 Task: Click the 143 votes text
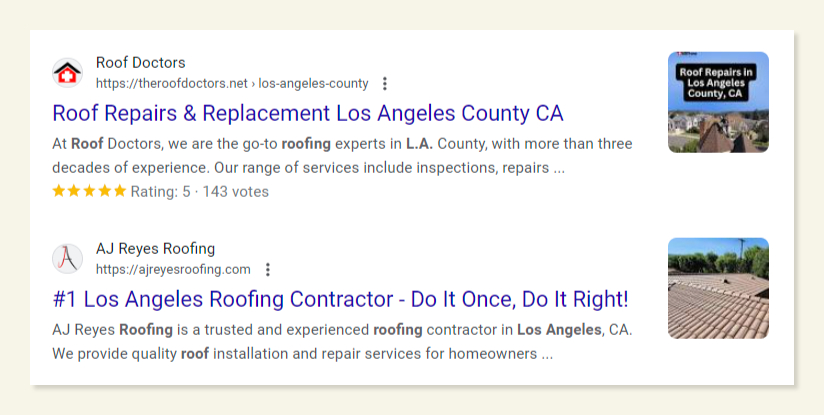[x=236, y=191]
